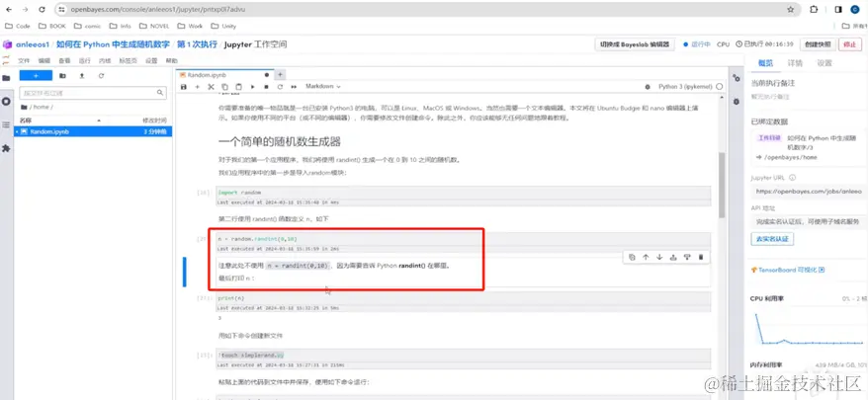Click the kernel status circle indicator
The width and height of the screenshot is (868, 400).
tap(719, 87)
